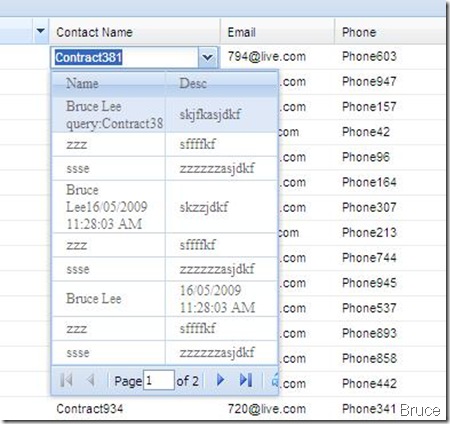450x424 pixels.
Task: Click the Name header in dropdown list
Action: click(x=108, y=83)
